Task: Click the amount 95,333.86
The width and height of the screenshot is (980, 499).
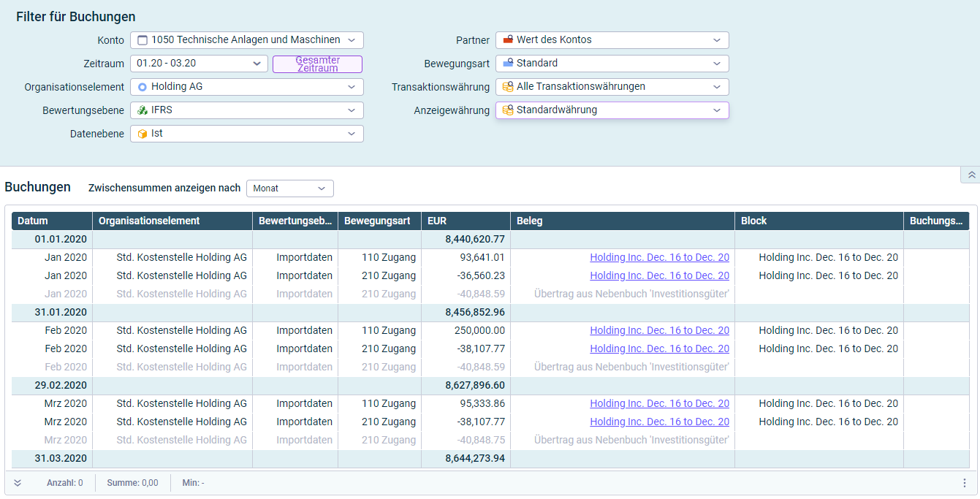Action: [482, 403]
